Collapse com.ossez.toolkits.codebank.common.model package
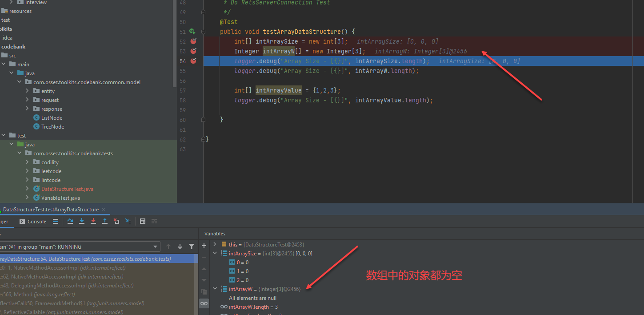 [20, 82]
